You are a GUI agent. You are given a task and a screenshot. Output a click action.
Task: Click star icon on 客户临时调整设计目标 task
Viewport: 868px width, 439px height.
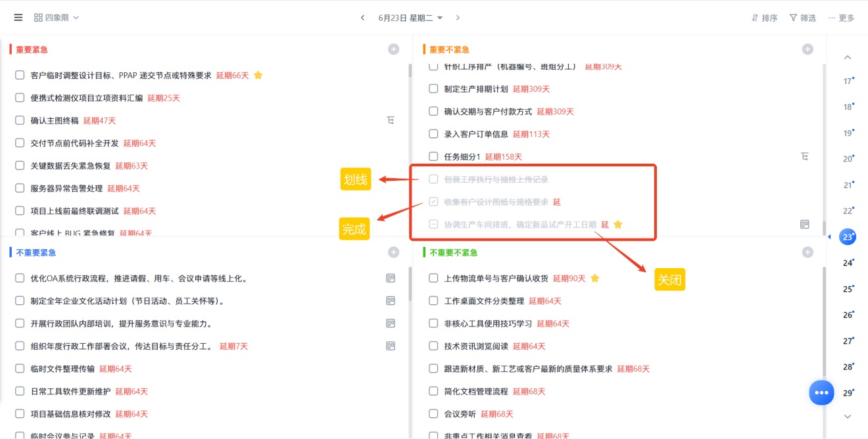[258, 76]
